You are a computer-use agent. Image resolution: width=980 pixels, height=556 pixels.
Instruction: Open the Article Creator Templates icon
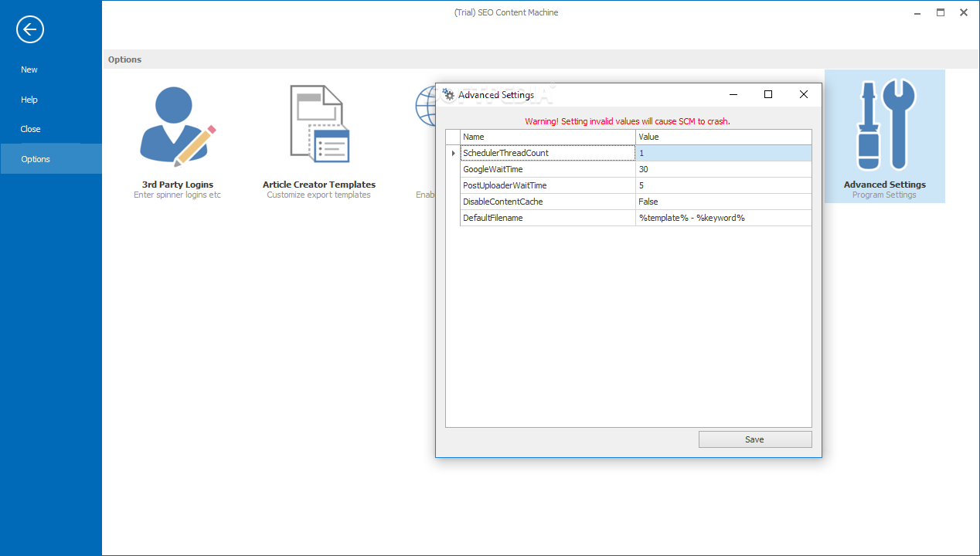pyautogui.click(x=319, y=124)
